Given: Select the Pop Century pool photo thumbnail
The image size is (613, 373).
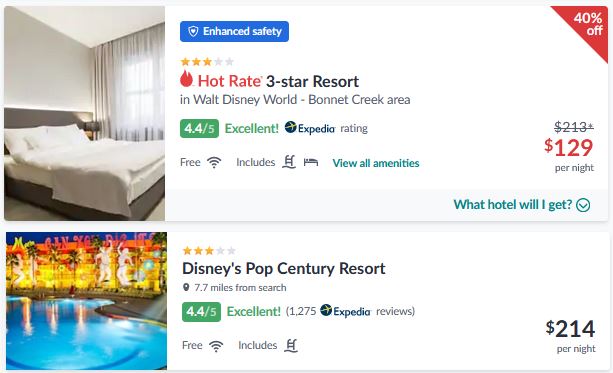Looking at the screenshot, I should (86, 301).
